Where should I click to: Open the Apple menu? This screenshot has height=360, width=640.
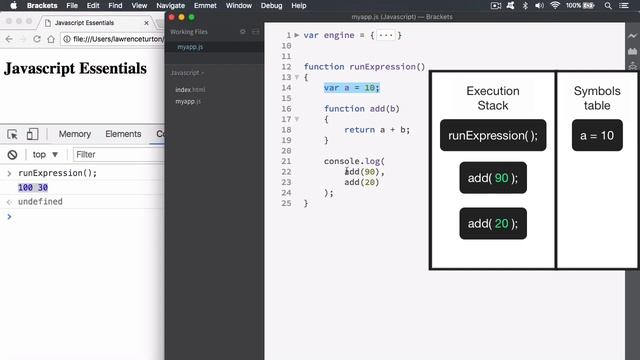tap(13, 5)
